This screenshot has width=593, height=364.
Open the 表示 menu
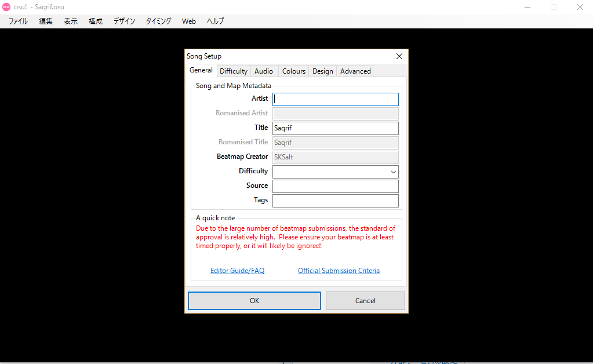click(x=70, y=21)
